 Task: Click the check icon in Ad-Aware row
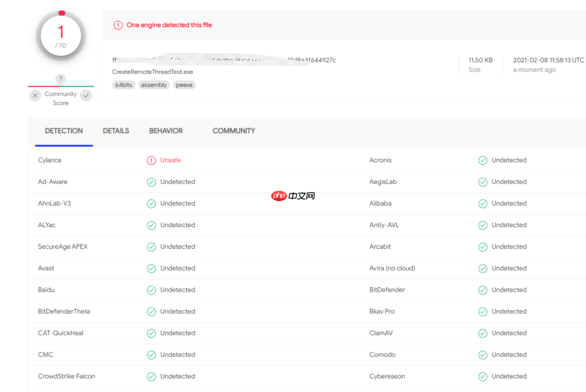click(x=151, y=182)
